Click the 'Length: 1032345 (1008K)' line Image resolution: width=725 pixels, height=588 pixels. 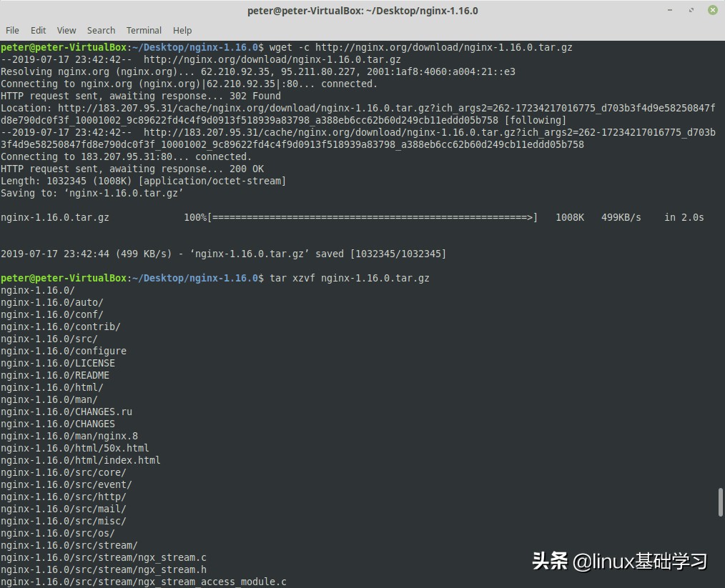143,181
